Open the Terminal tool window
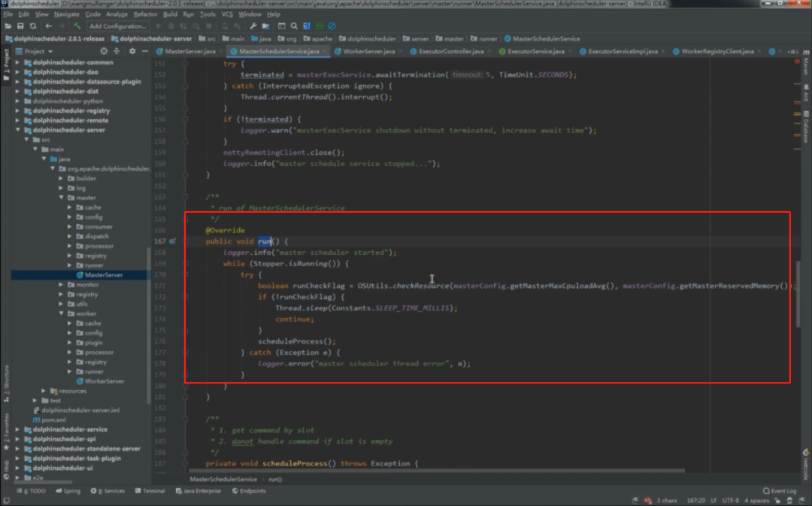The width and height of the screenshot is (812, 506). (150, 491)
